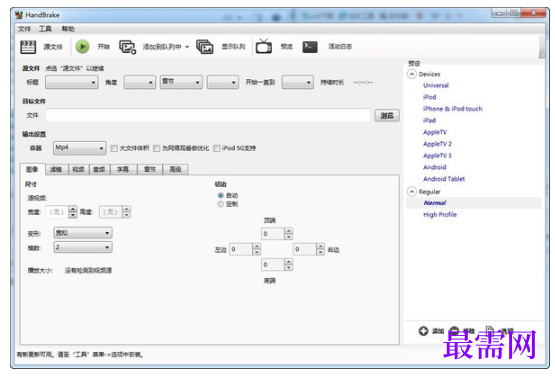Select the Custom cropping radio button
Image resolution: width=555 pixels, height=376 pixels.
(x=221, y=204)
